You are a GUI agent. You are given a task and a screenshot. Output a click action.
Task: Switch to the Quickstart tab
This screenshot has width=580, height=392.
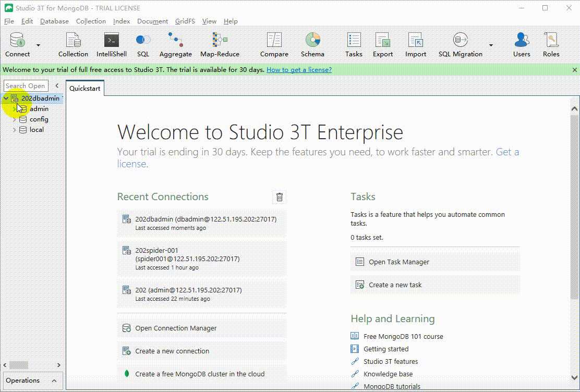click(x=84, y=89)
